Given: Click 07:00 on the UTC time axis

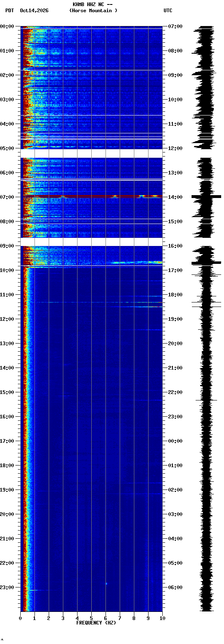Looking at the screenshot, I should (175, 26).
